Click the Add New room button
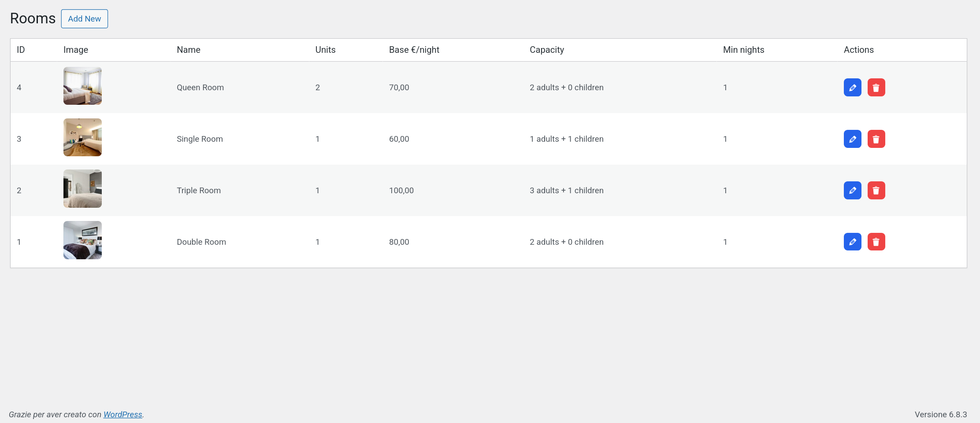 coord(84,18)
